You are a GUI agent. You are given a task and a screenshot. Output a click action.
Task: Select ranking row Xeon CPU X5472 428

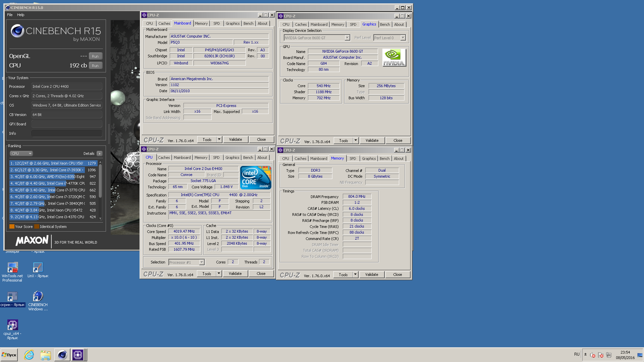coord(53,210)
